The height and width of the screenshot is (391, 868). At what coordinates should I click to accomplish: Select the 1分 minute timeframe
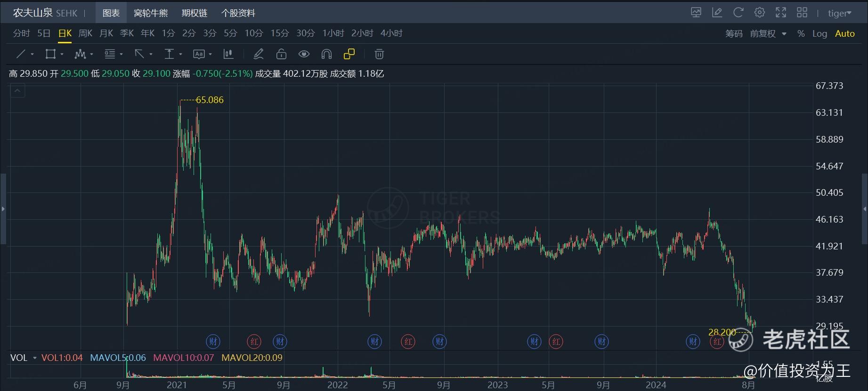coord(168,33)
